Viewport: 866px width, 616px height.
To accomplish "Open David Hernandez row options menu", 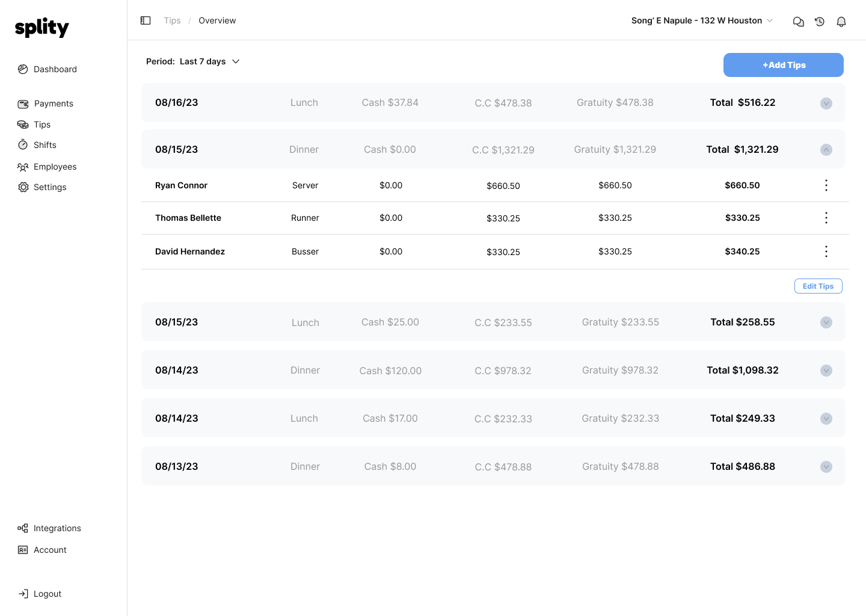I will coord(826,251).
